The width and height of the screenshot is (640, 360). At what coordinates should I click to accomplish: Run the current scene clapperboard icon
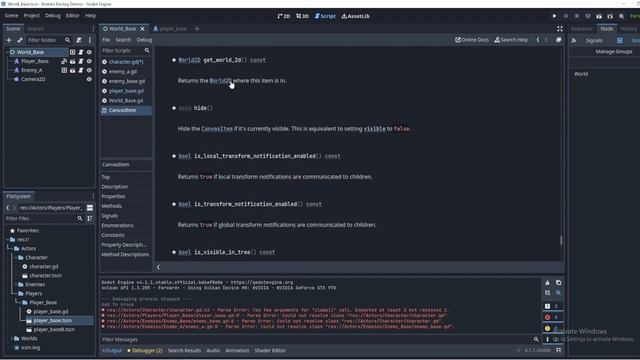point(599,16)
